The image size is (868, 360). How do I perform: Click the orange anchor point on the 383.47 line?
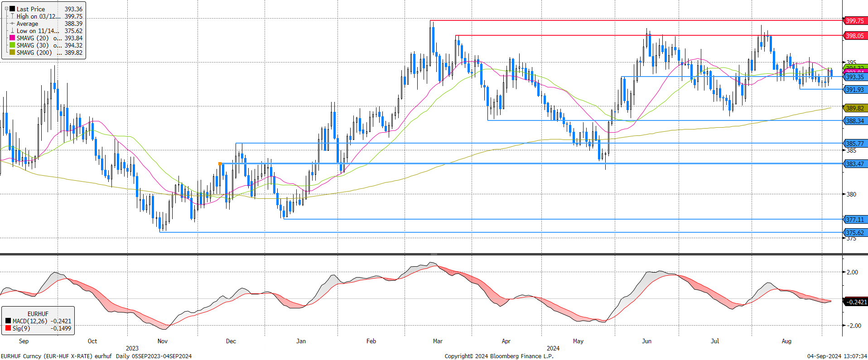[220, 163]
